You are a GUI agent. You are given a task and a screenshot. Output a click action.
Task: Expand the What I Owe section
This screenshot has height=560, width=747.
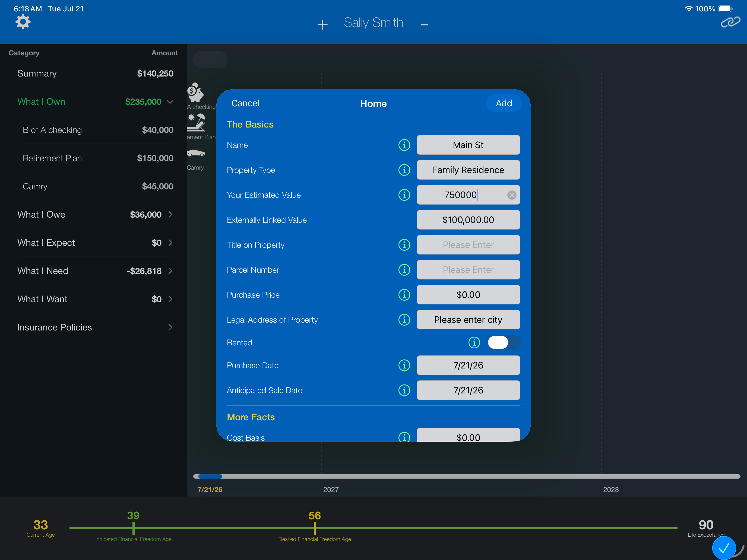point(170,215)
